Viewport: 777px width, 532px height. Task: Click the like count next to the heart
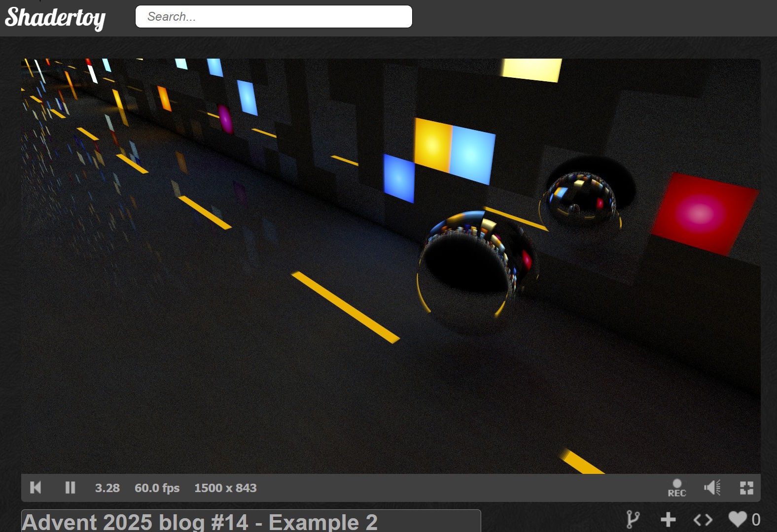point(756,519)
